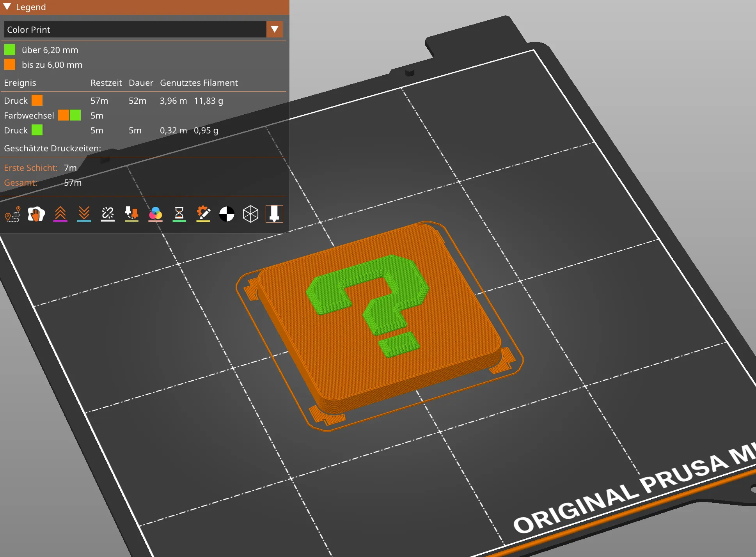This screenshot has height=557, width=756.
Task: Toggle wipe moves hand icon
Action: [36, 214]
